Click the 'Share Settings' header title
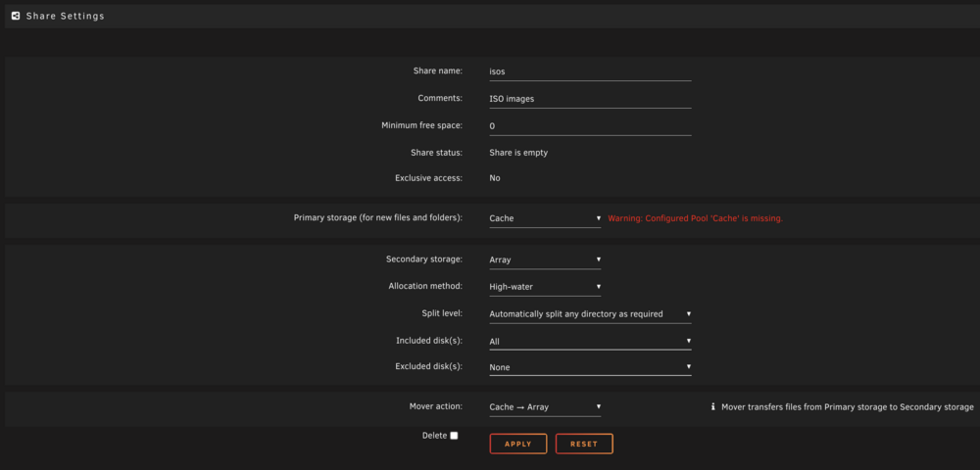The height and width of the screenshot is (470, 980). 65,17
